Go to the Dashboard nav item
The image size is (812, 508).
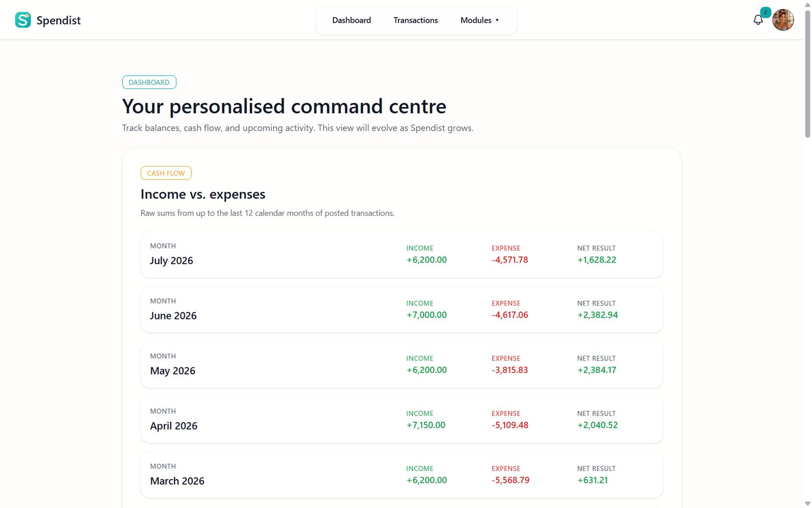coord(352,20)
